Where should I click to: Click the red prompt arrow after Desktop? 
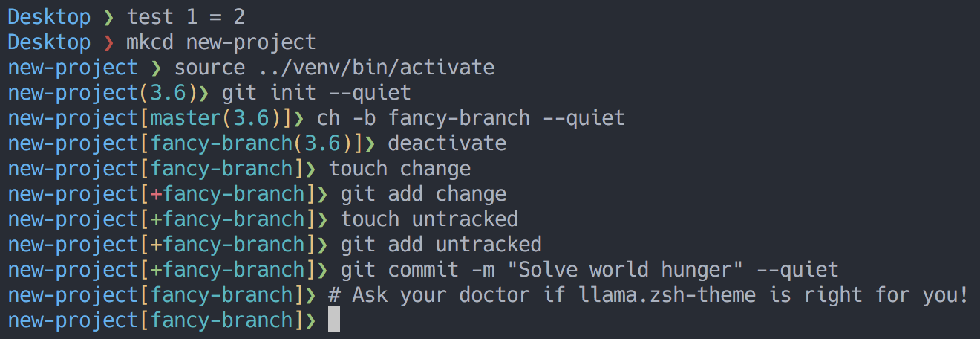[x=109, y=42]
